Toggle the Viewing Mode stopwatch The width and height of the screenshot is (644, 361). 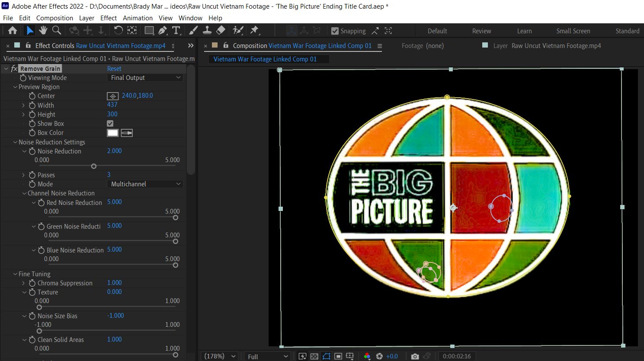pos(23,78)
